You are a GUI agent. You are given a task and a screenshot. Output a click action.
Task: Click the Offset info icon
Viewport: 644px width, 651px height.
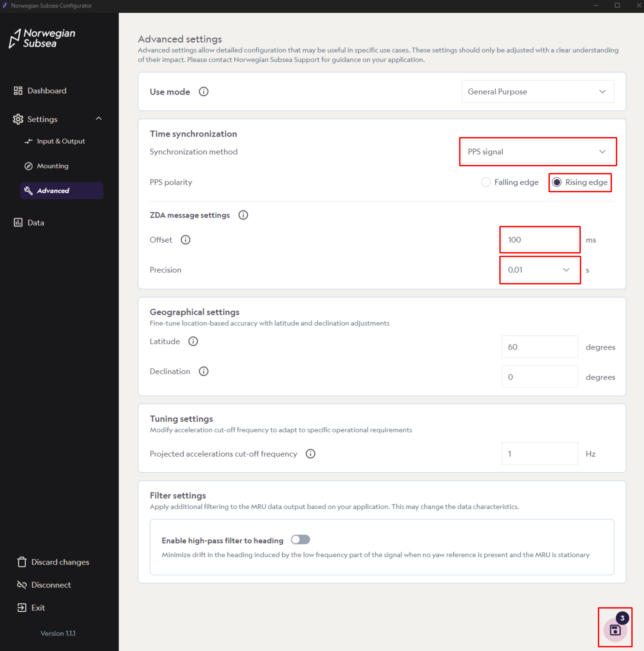(185, 240)
